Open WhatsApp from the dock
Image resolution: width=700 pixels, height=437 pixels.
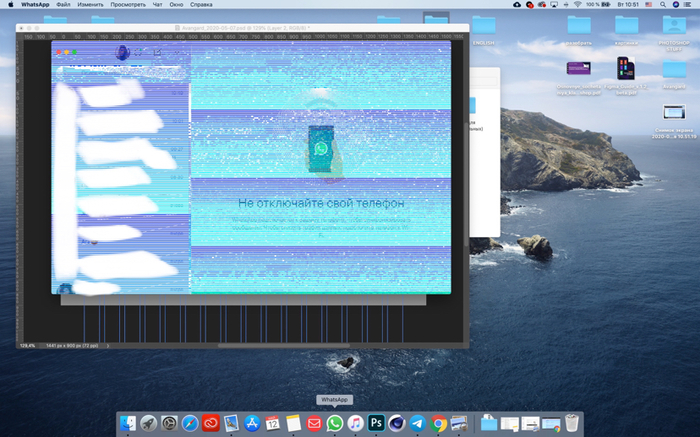point(335,423)
